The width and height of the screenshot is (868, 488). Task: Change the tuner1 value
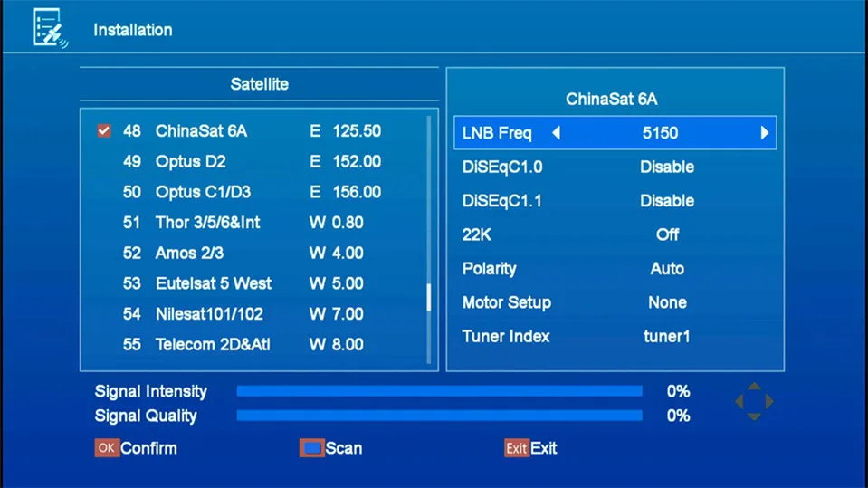click(667, 336)
